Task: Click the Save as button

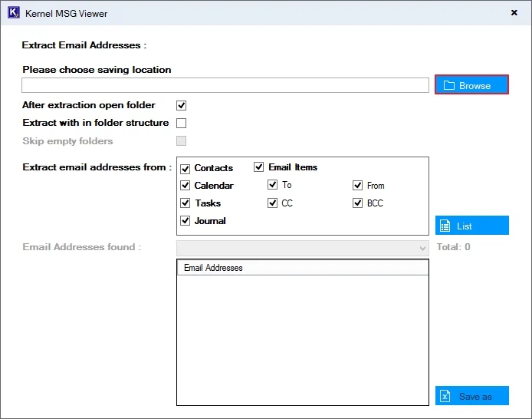Action: (472, 396)
